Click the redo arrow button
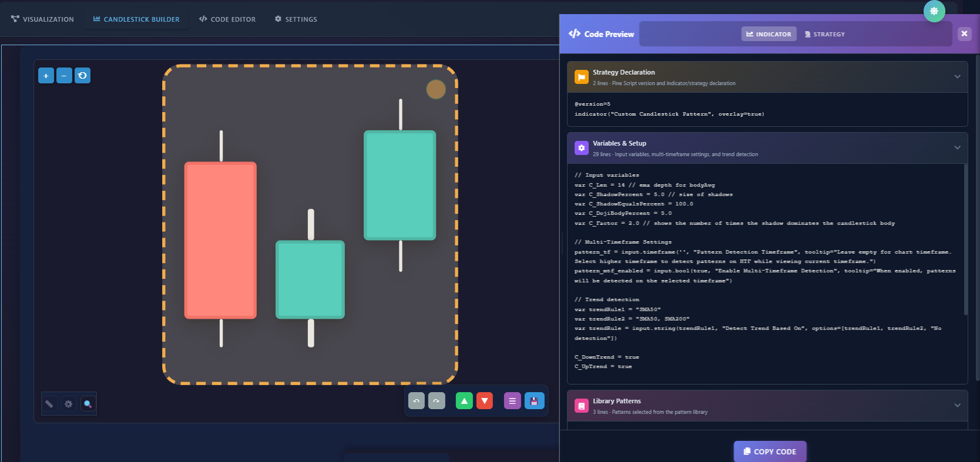Viewport: 980px width, 462px height. (x=437, y=401)
